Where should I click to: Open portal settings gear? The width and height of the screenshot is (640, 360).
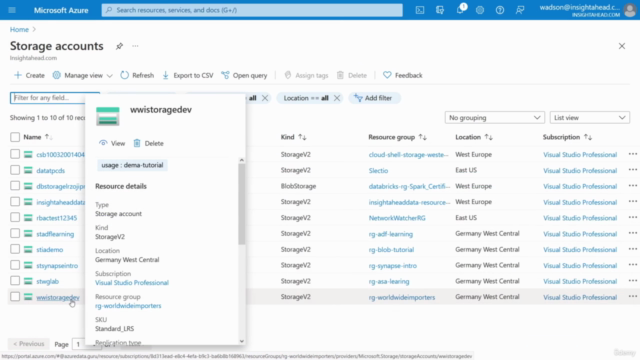click(480, 10)
